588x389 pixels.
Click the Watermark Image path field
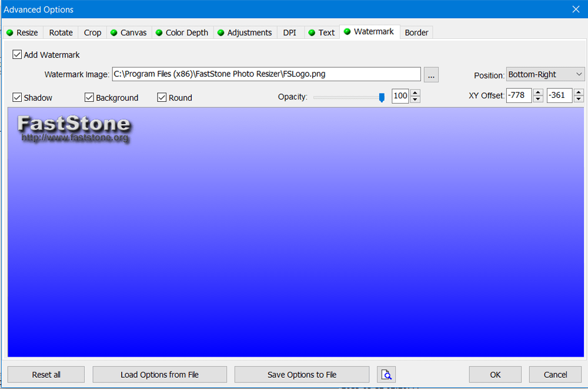266,74
